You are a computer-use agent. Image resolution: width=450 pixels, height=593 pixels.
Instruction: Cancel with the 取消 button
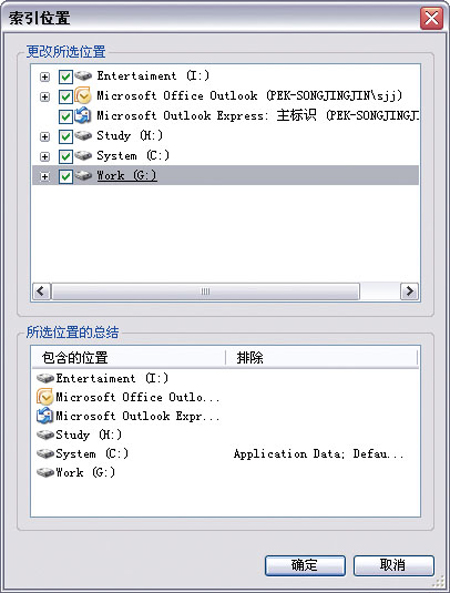(x=393, y=565)
